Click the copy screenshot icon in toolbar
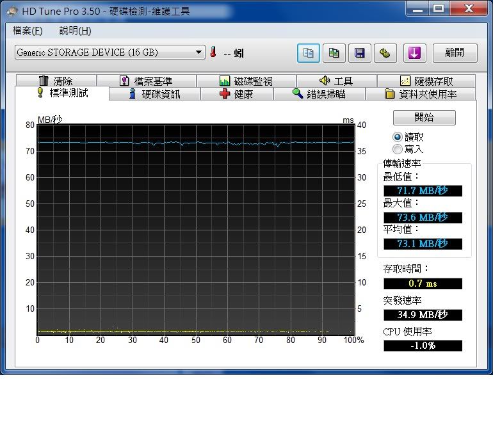Screen dimensions: 493x448 (334, 53)
